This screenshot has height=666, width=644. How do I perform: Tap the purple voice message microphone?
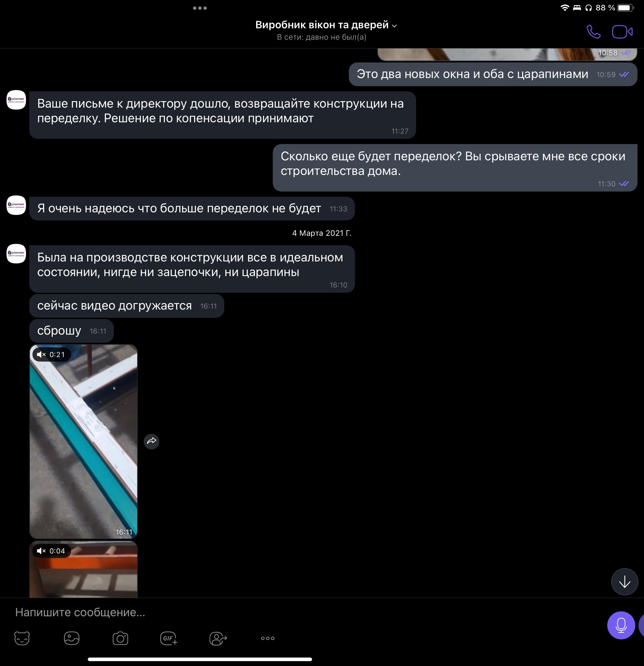[621, 625]
